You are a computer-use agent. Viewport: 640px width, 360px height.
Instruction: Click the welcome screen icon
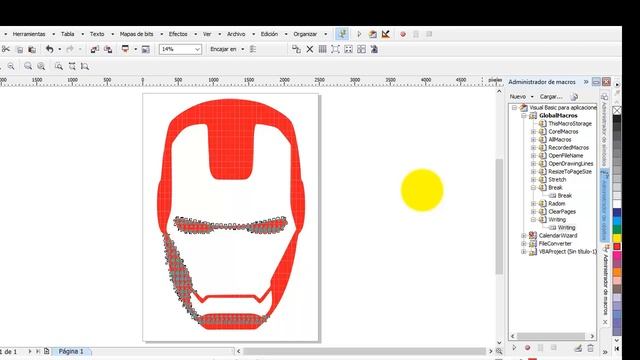pyautogui.click(x=145, y=49)
